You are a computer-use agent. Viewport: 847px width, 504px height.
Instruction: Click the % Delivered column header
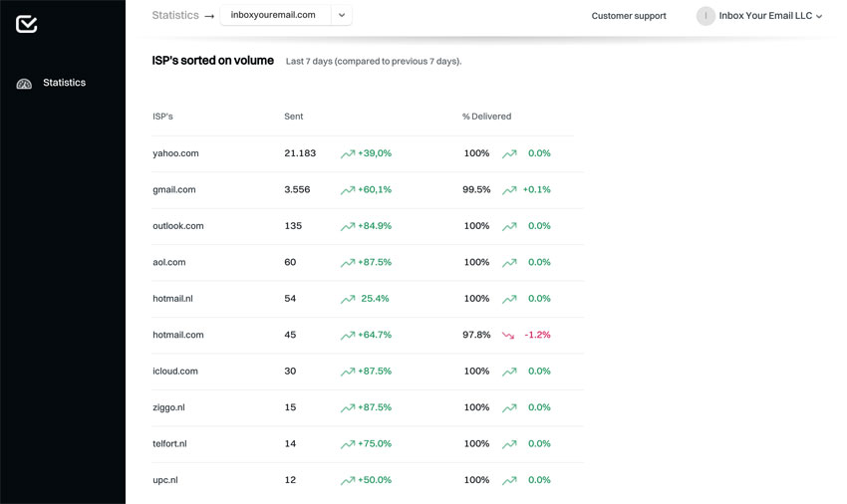(486, 117)
